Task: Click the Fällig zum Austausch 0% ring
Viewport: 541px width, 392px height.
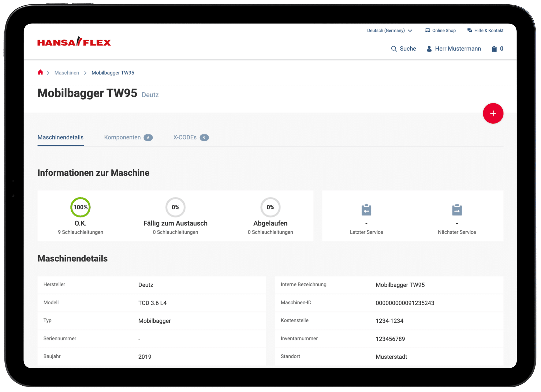Action: coord(175,207)
